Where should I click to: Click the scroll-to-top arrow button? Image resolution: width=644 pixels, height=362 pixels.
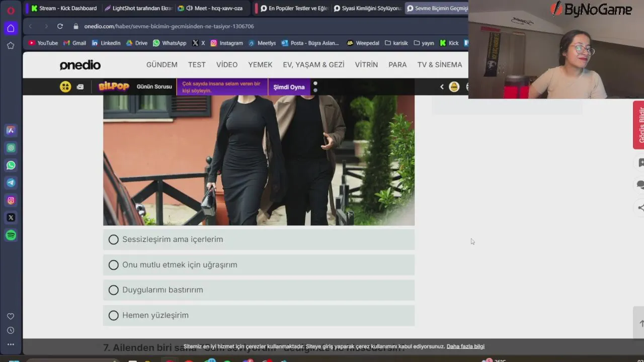click(638, 323)
